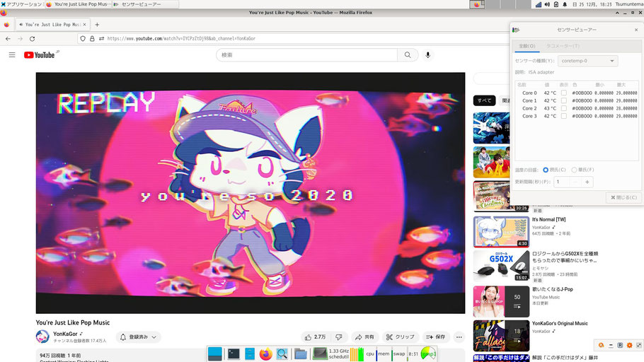Switch to the general tab in Sensor Viewer
The width and height of the screenshot is (644, 362).
click(x=527, y=46)
